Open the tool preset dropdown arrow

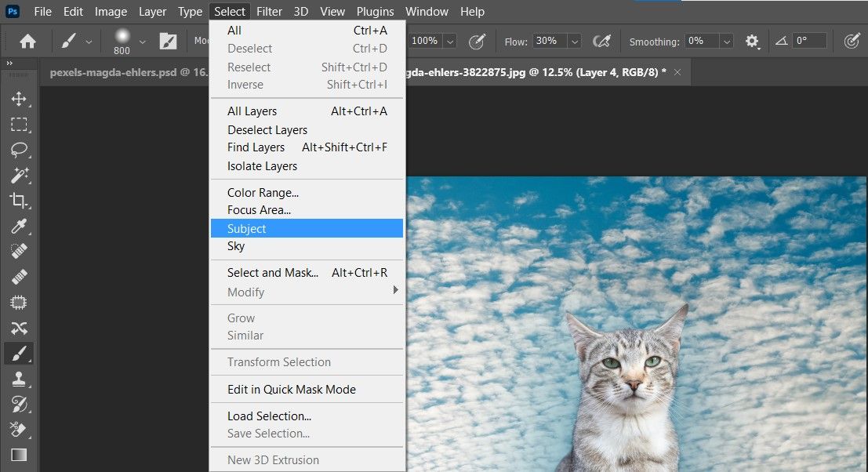click(x=89, y=42)
